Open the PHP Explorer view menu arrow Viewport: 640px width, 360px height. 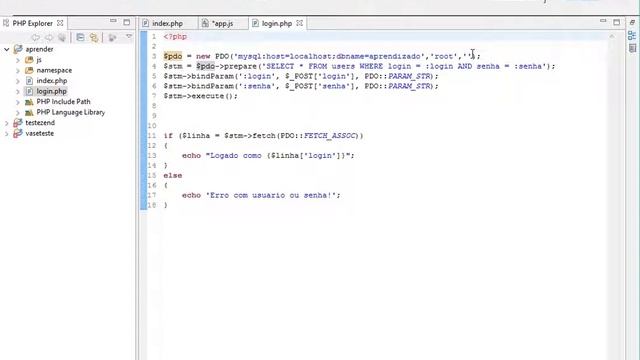[x=129, y=37]
